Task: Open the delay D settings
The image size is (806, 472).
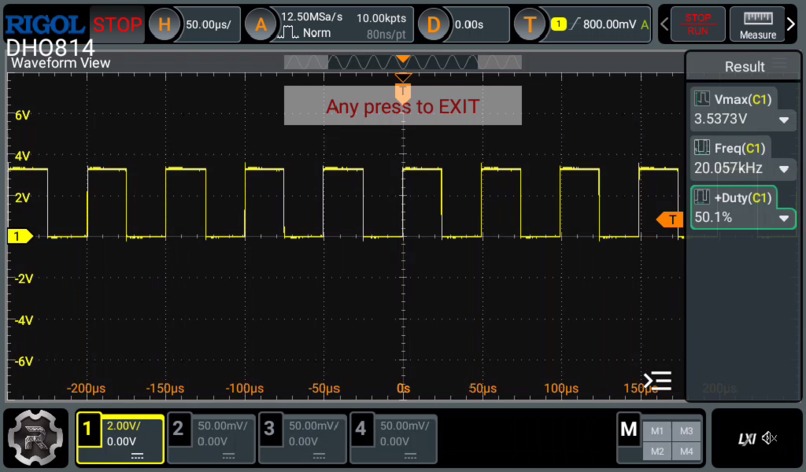Action: [433, 24]
